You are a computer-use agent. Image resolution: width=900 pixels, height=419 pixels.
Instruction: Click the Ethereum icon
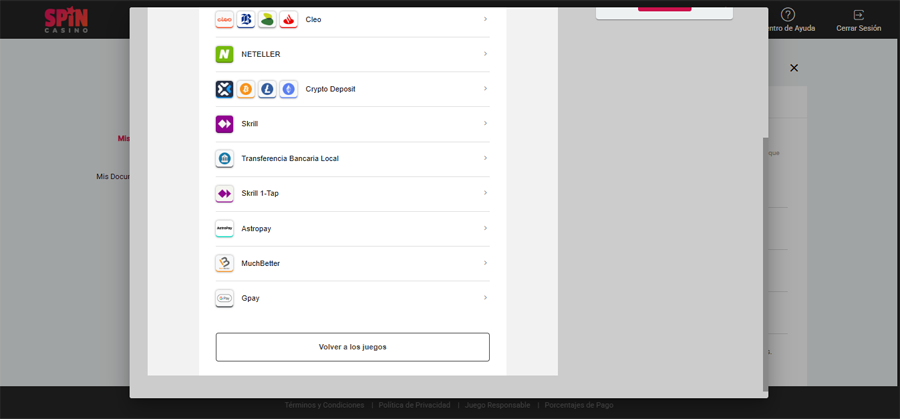[288, 89]
